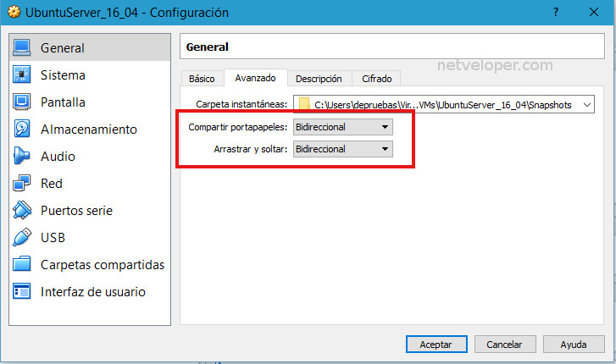Switch to the Básico tab

pos(202,79)
